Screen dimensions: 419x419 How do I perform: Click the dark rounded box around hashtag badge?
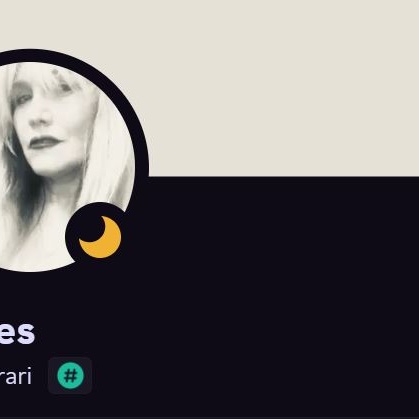pos(70,376)
